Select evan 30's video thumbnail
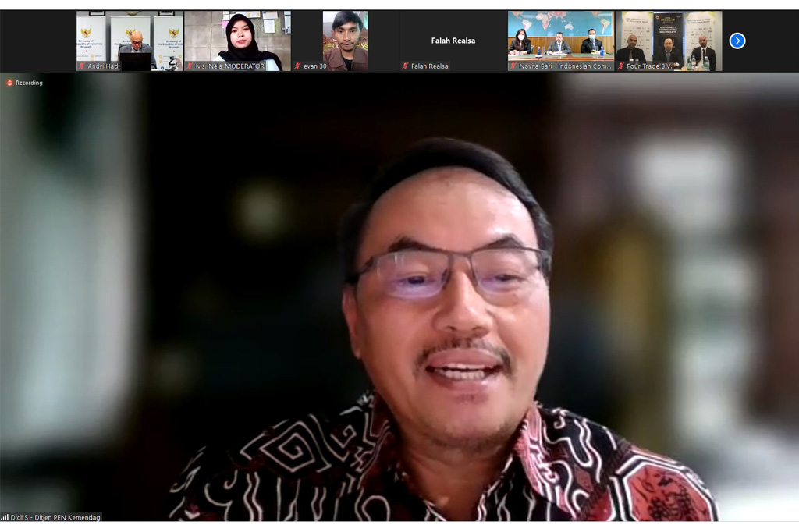Viewport: 799px width, 532px height. 345,37
